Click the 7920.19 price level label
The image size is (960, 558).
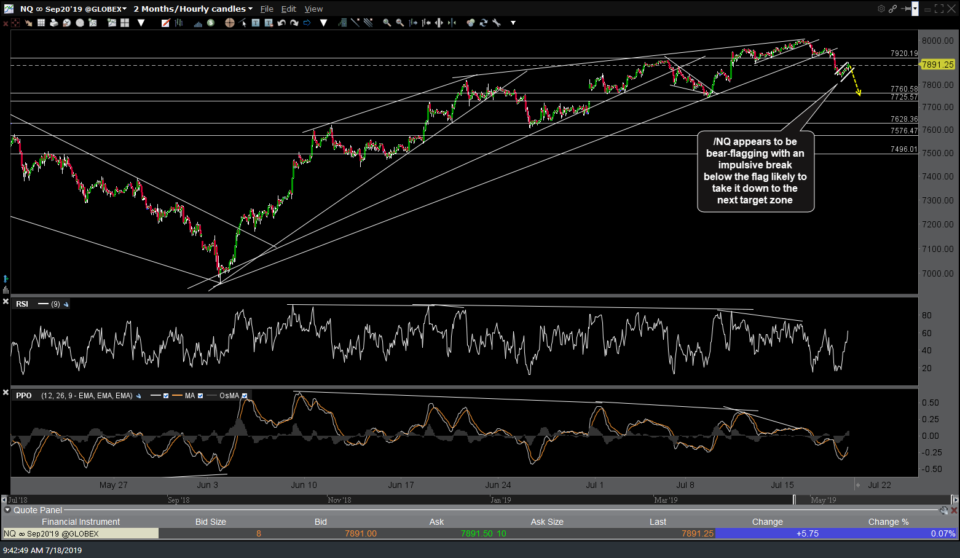904,53
